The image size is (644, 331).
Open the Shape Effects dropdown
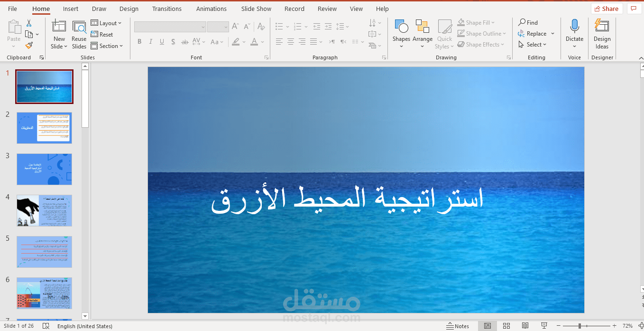tap(481, 45)
